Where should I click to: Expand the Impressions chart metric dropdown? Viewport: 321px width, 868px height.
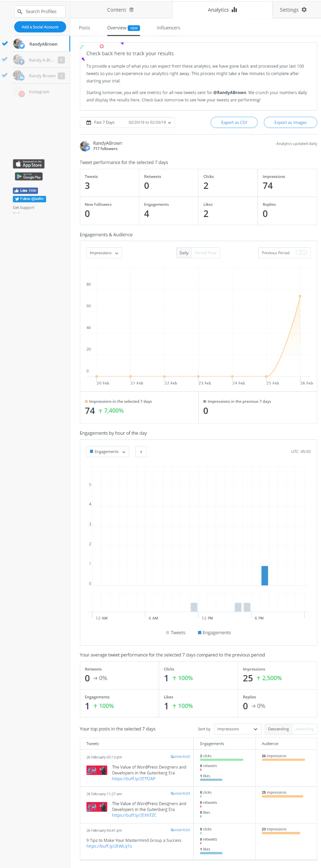click(x=104, y=253)
